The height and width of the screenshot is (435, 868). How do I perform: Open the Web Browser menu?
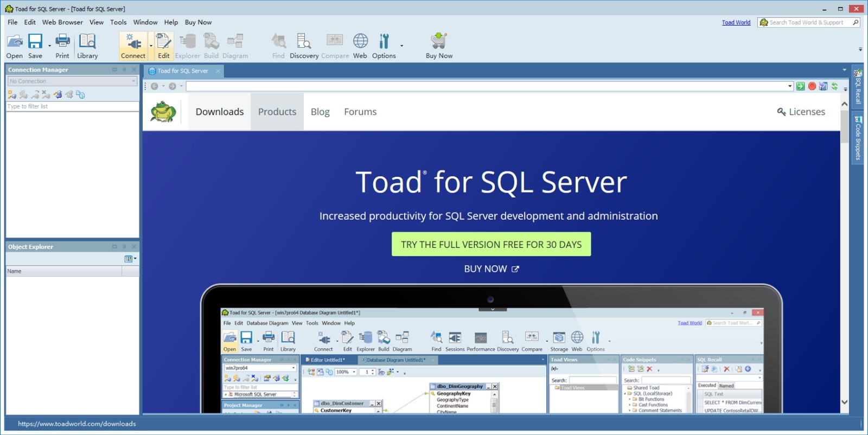click(62, 22)
